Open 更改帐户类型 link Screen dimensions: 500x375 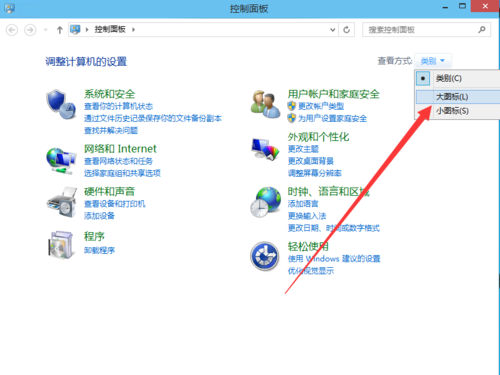pyautogui.click(x=321, y=106)
